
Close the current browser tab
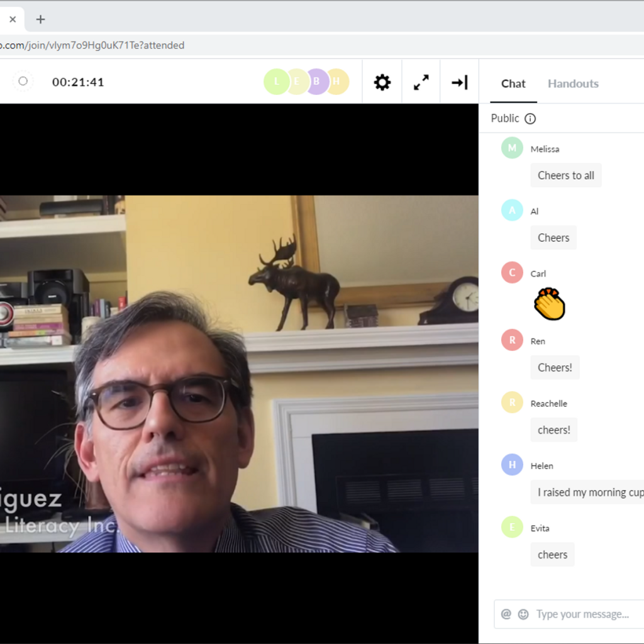(x=13, y=19)
